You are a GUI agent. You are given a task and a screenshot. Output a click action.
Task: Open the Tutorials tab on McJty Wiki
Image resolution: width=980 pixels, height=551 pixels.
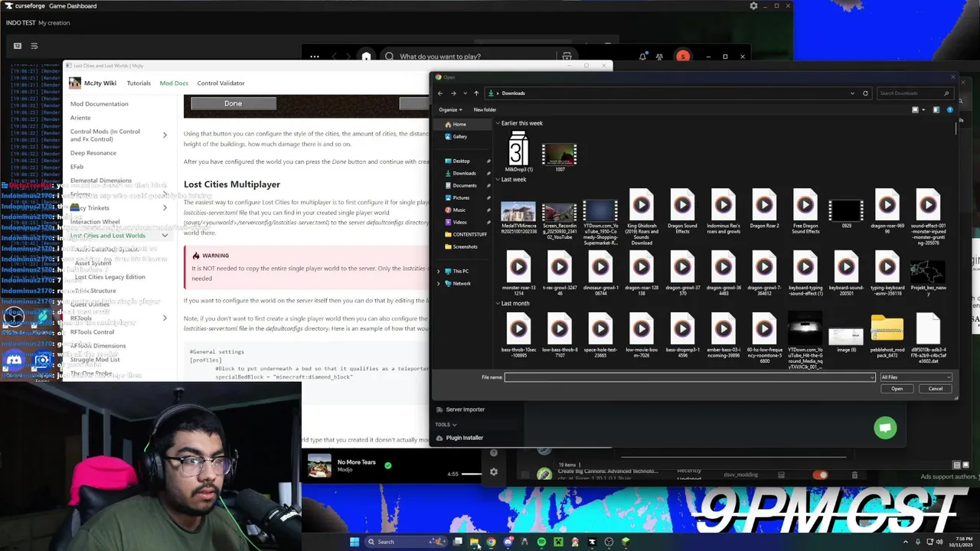(x=139, y=83)
